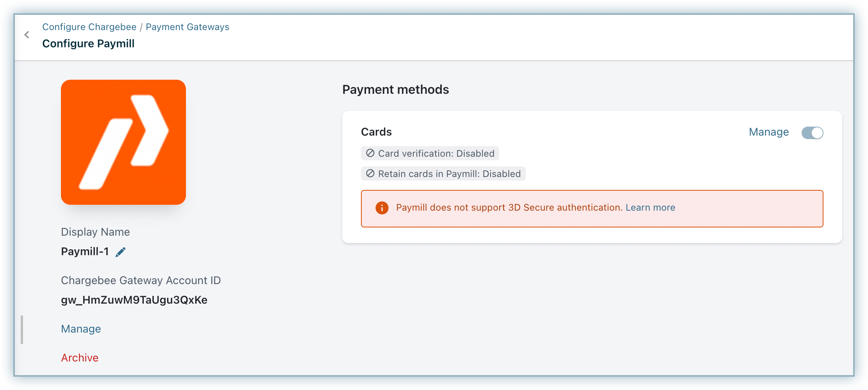Click the disabled icon beside Card verification
This screenshot has height=390, width=868.
(370, 153)
